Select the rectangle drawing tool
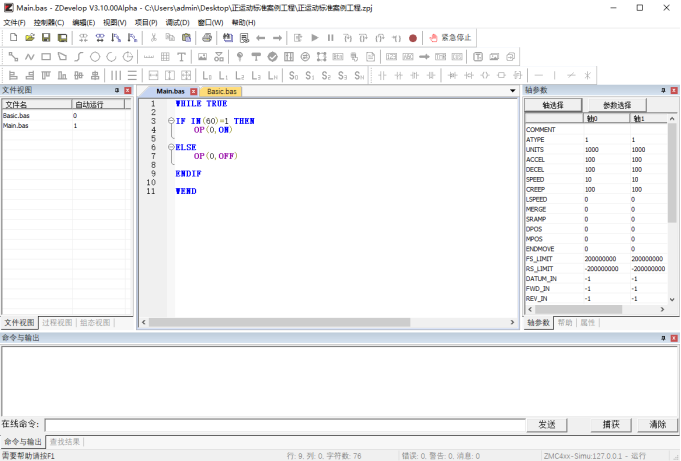The height and width of the screenshot is (461, 681). pyautogui.click(x=46, y=56)
